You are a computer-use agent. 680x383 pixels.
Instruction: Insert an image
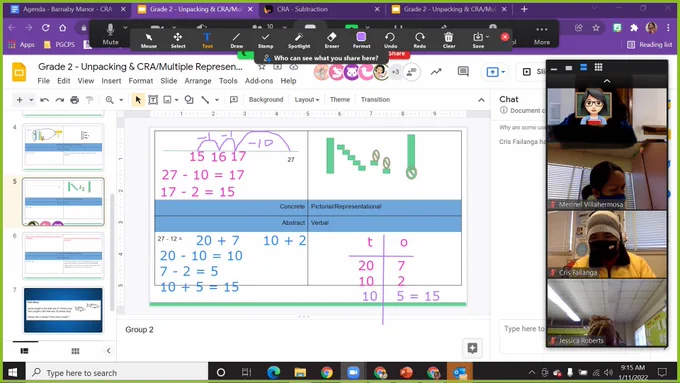click(167, 100)
